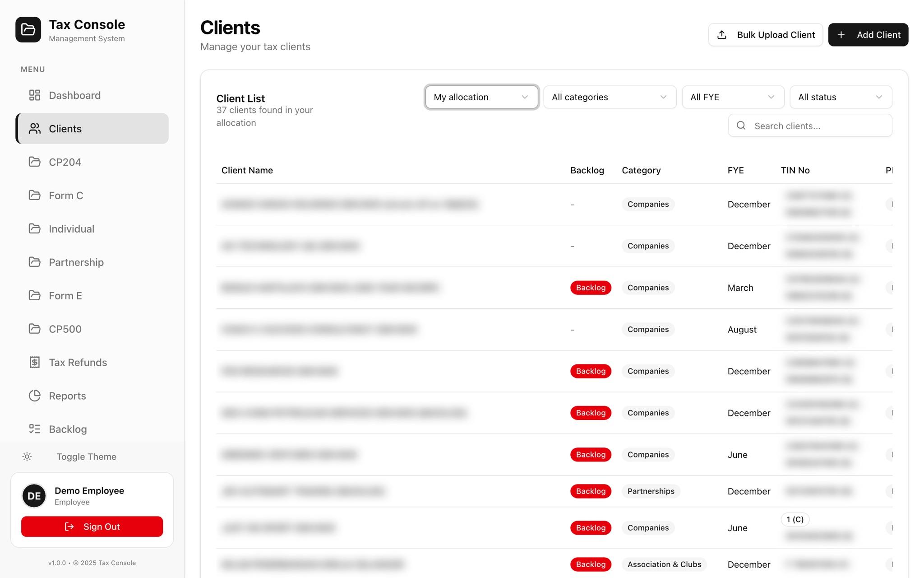Sign Out of the account
Image resolution: width=924 pixels, height=578 pixels.
click(x=92, y=527)
